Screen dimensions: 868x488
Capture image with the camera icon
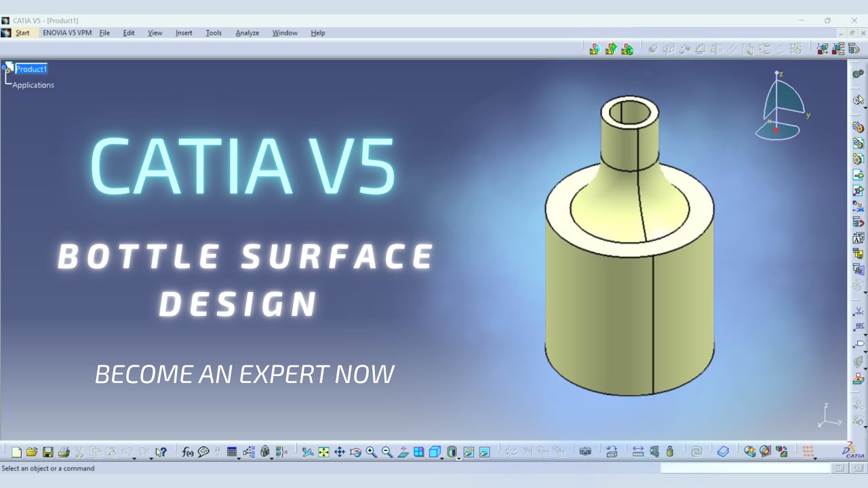tap(585, 452)
